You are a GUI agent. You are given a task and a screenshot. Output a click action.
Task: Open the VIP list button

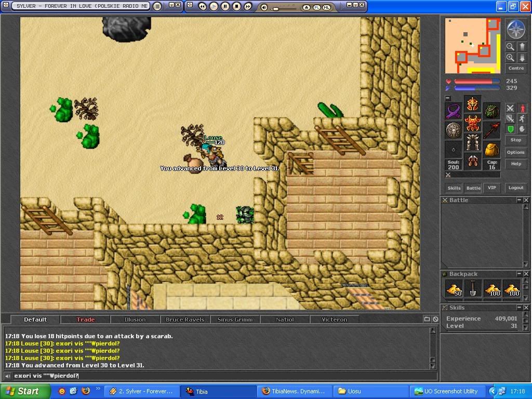click(492, 188)
